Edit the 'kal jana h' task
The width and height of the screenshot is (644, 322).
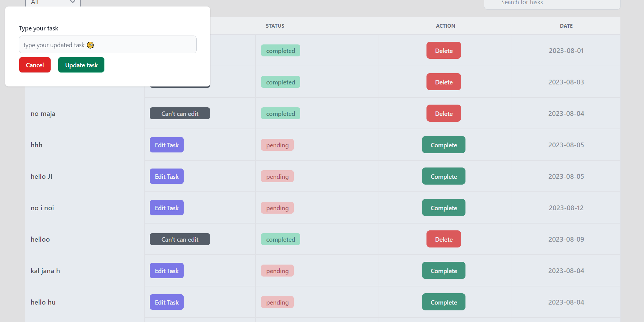pyautogui.click(x=167, y=270)
